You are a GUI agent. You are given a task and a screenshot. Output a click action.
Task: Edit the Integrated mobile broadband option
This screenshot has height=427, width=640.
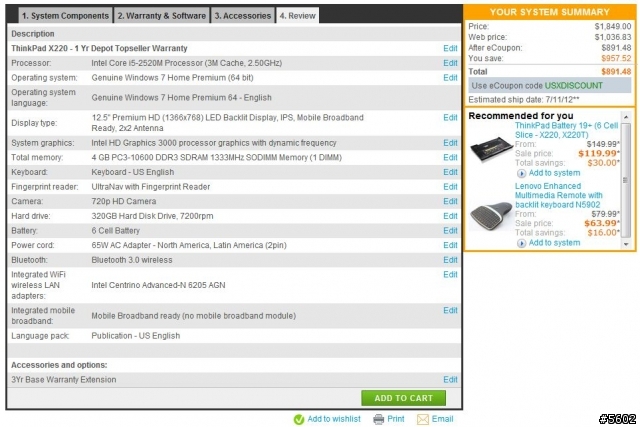(450, 311)
